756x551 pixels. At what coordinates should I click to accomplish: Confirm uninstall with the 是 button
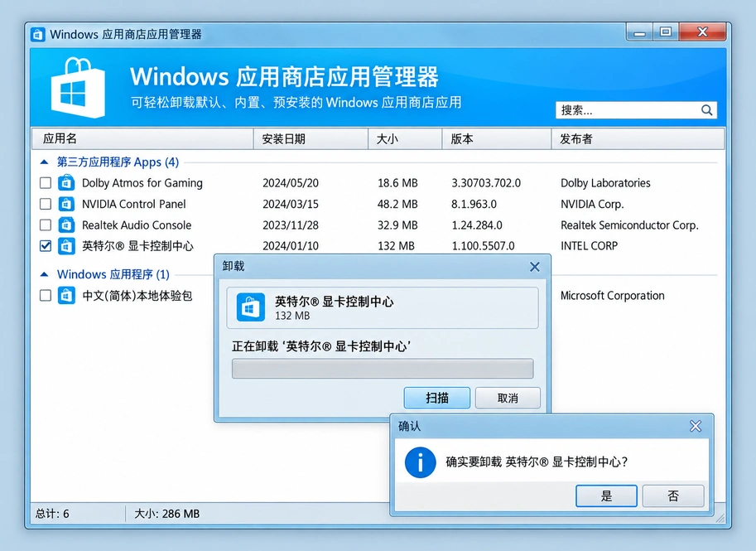tap(606, 496)
